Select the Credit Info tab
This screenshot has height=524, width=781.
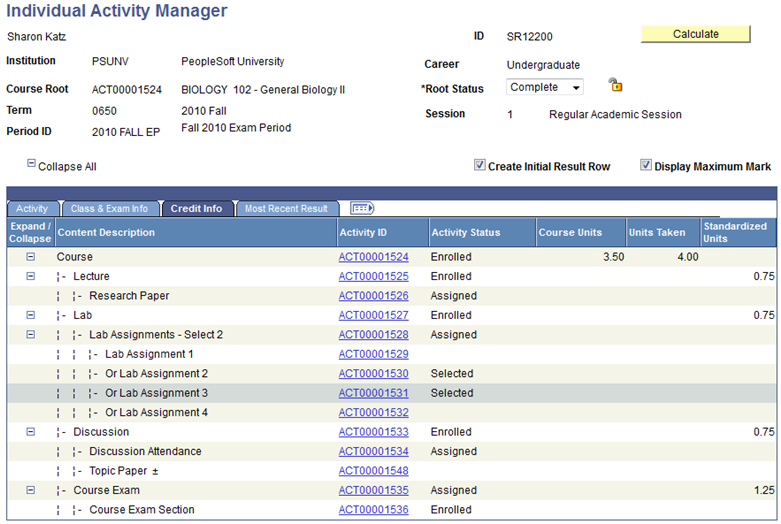[197, 209]
